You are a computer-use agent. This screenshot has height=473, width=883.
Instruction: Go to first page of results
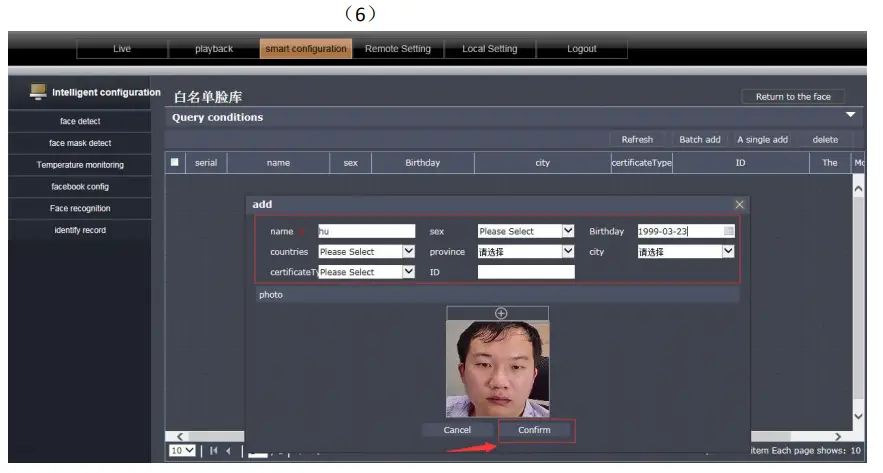point(214,453)
